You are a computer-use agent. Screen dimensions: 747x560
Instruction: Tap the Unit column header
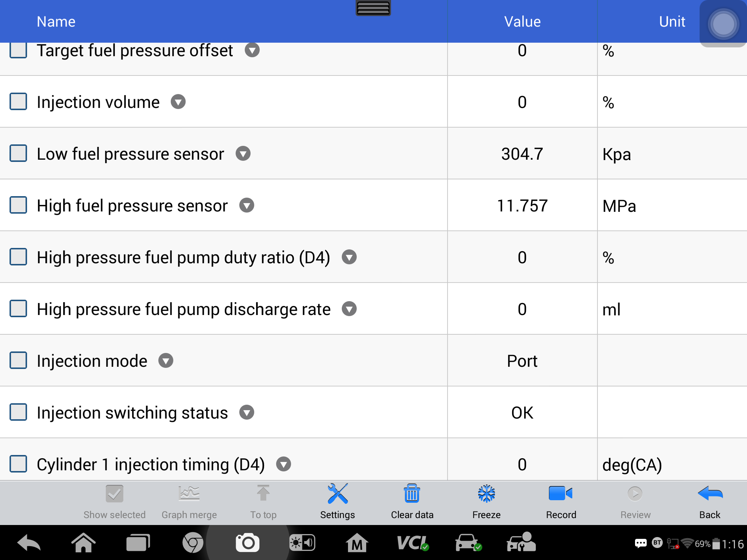point(672,22)
